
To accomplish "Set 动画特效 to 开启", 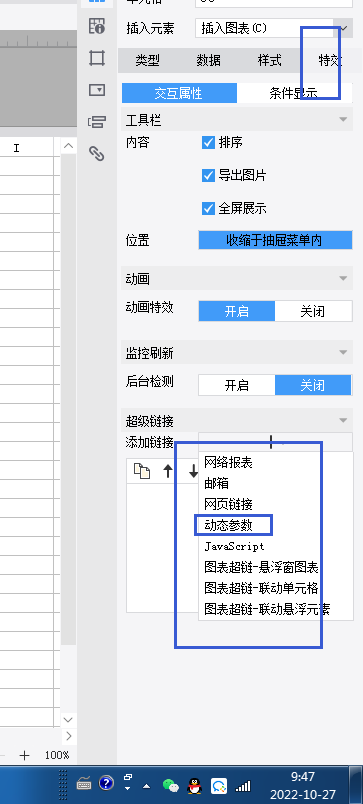I will [237, 311].
